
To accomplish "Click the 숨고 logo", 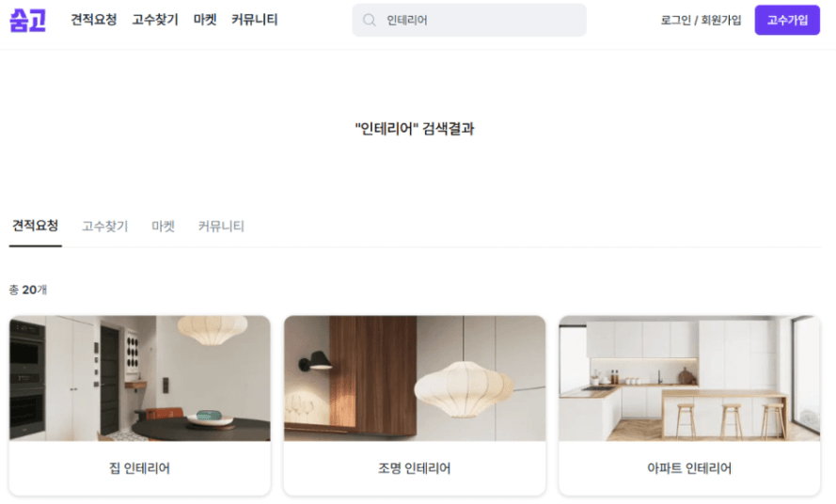I will [27, 21].
